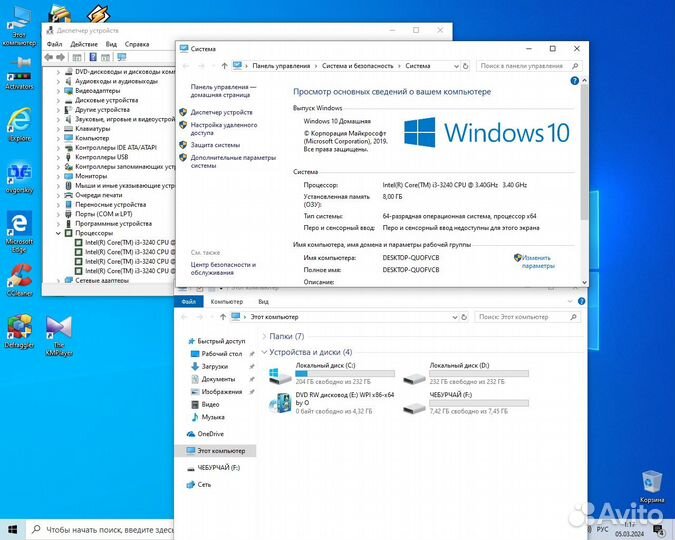The image size is (675, 540).
Task: Collapse Устройства и диски (4) group
Action: click(x=264, y=352)
